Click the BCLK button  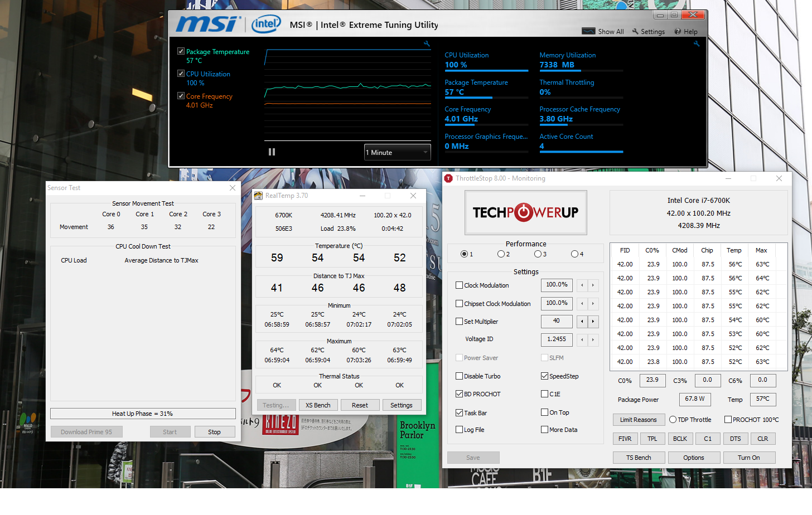(680, 439)
